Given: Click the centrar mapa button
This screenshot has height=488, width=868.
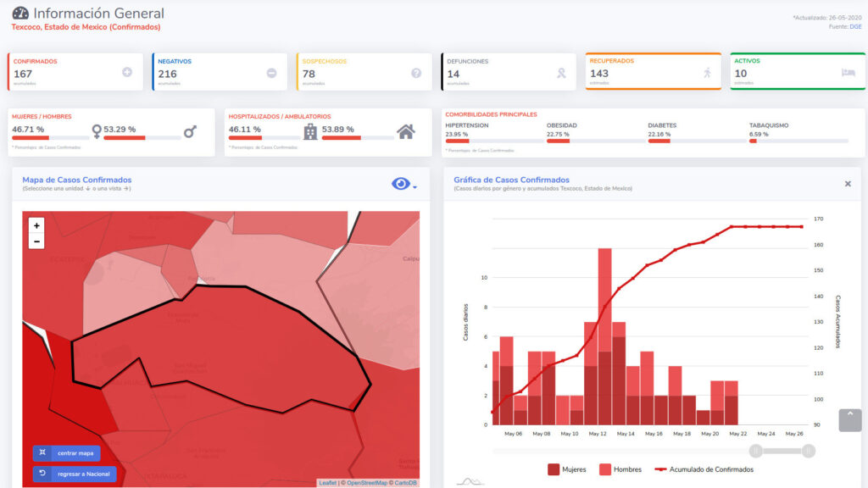Looking at the screenshot, I should pyautogui.click(x=67, y=453).
